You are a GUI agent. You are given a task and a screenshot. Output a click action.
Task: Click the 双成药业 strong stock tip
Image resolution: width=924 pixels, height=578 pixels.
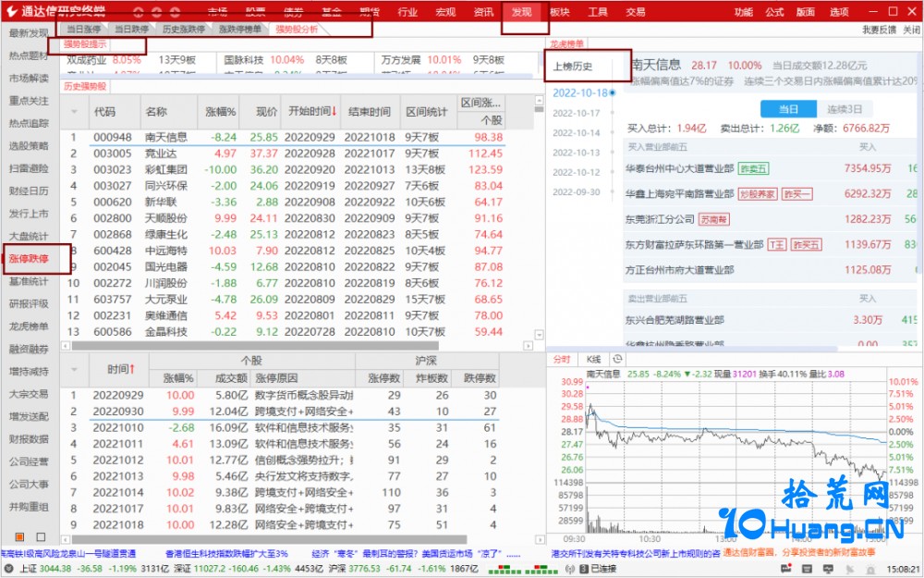(87, 60)
